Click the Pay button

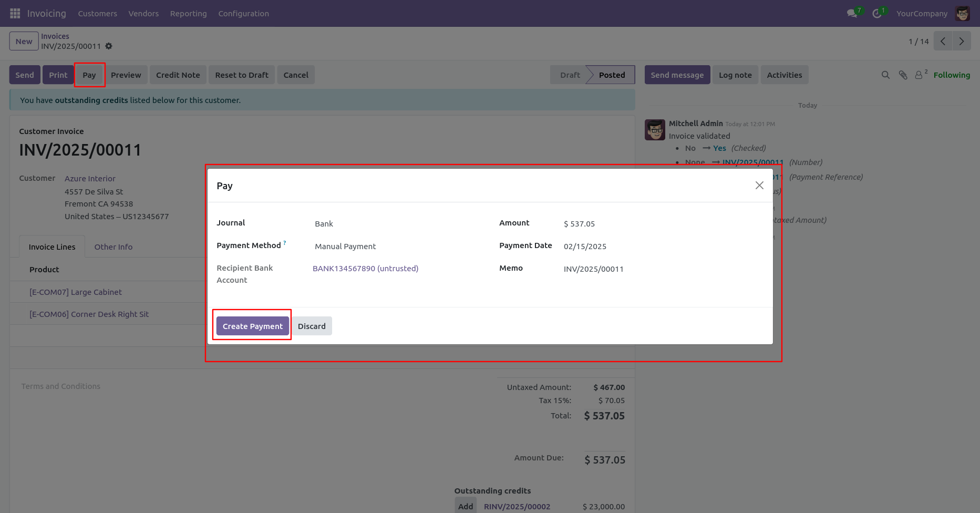coord(89,75)
